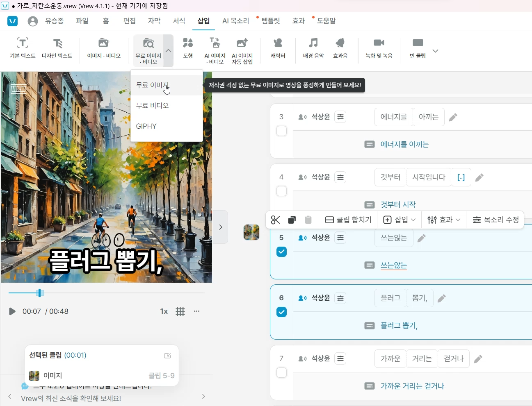The image size is (532, 406).
Task: Show the next news notice
Action: [203, 397]
